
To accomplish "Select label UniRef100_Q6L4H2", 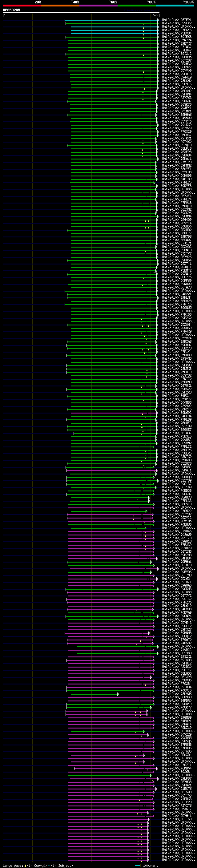I will (176, 91).
